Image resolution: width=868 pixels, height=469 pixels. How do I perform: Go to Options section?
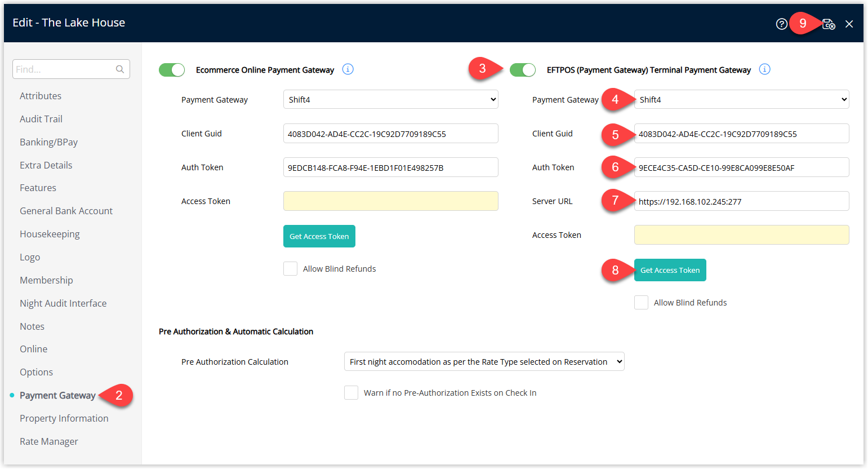(37, 372)
